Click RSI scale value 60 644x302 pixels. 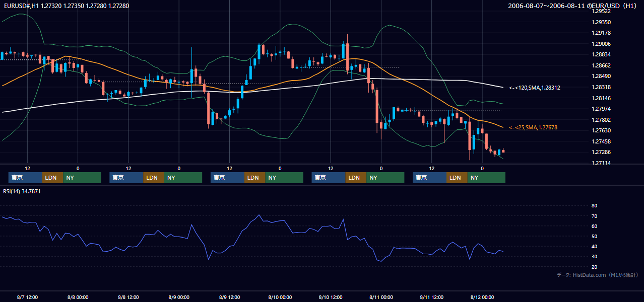coord(594,226)
